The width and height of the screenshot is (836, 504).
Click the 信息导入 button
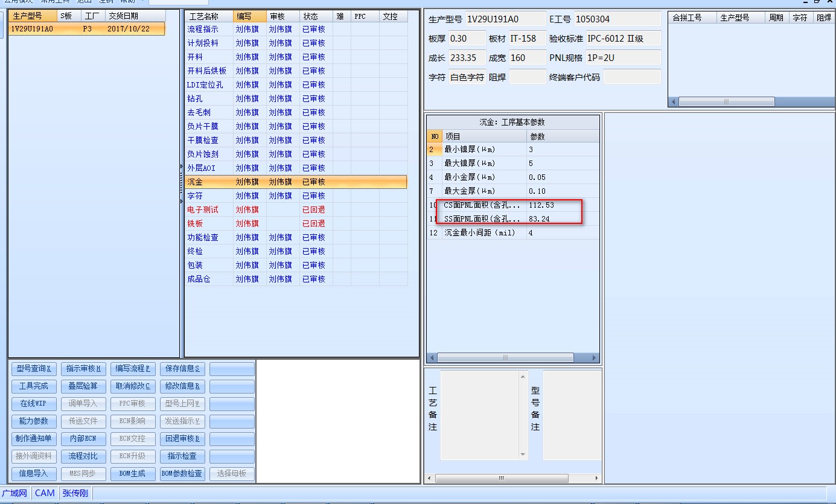[x=34, y=474]
